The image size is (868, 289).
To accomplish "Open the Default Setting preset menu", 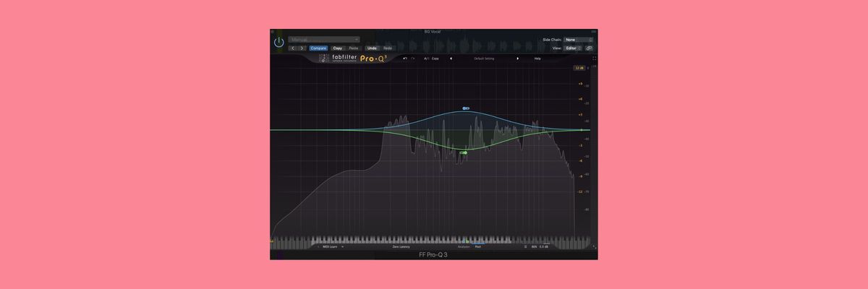I will point(483,59).
